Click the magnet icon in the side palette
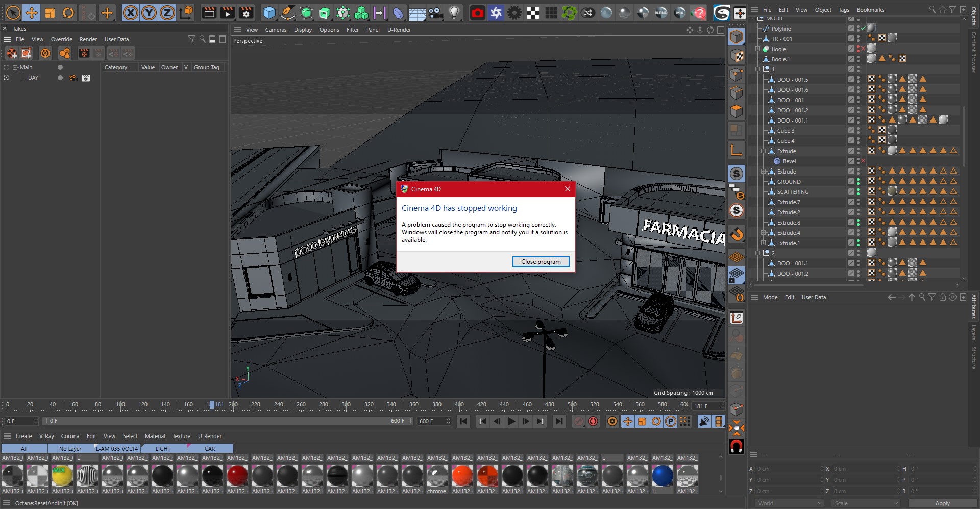This screenshot has height=509, width=980. [737, 446]
